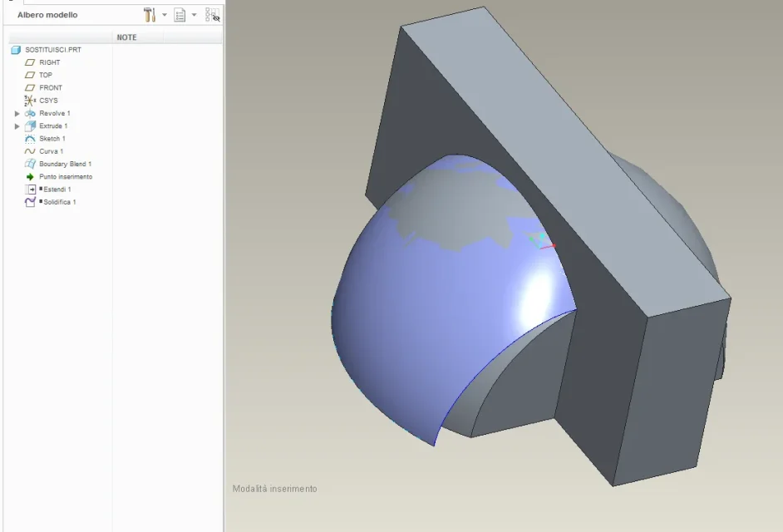The height and width of the screenshot is (532, 783).
Task: Select the TOP datum plane
Action: click(46, 75)
